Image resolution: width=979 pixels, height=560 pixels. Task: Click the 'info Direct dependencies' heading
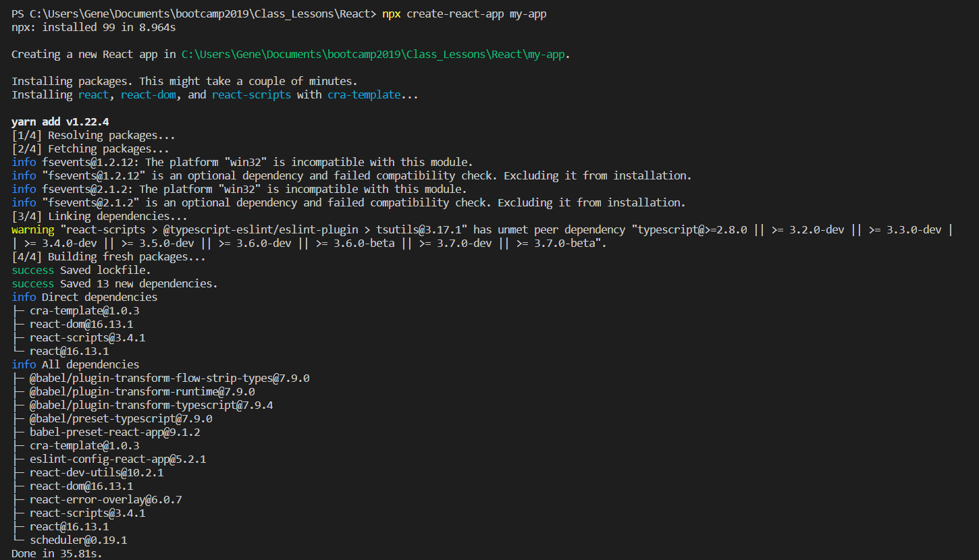pyautogui.click(x=84, y=298)
